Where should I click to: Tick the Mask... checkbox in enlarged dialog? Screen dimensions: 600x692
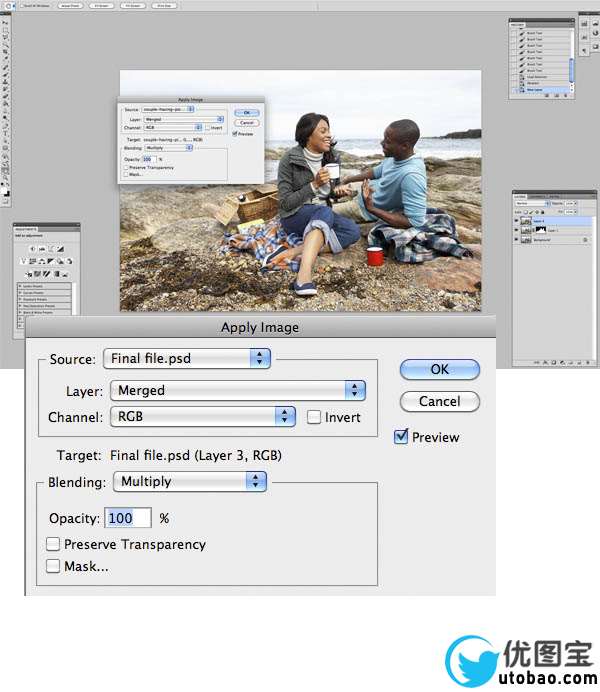(x=53, y=566)
